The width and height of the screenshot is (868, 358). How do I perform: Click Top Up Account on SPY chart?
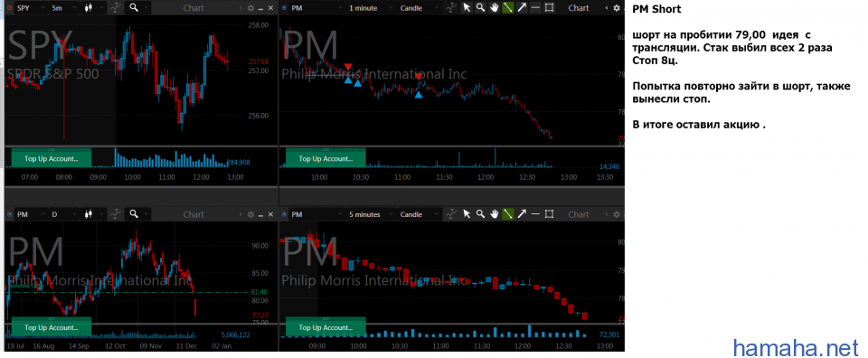coord(51,158)
